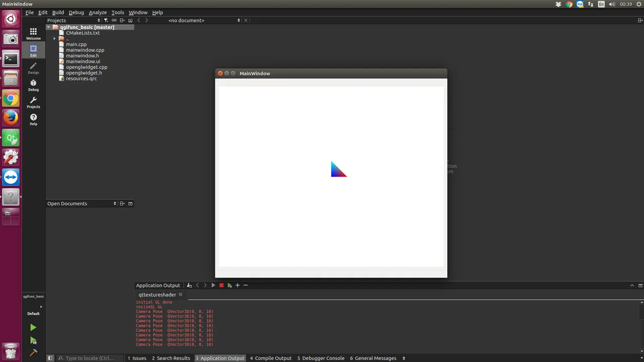Start debugging with the run-debug arrow icon
Viewport: 644px width, 362px height.
[33, 340]
